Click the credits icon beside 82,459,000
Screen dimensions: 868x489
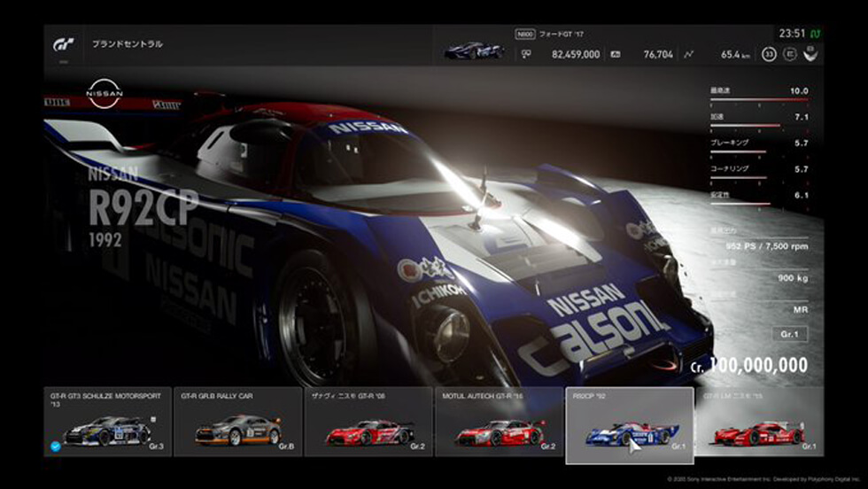coord(526,54)
